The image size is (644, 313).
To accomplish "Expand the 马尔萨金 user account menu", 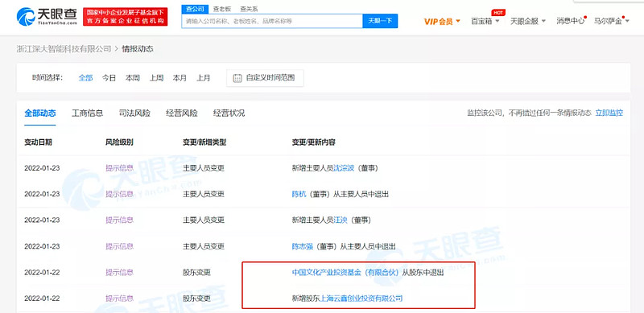I will 612,22.
